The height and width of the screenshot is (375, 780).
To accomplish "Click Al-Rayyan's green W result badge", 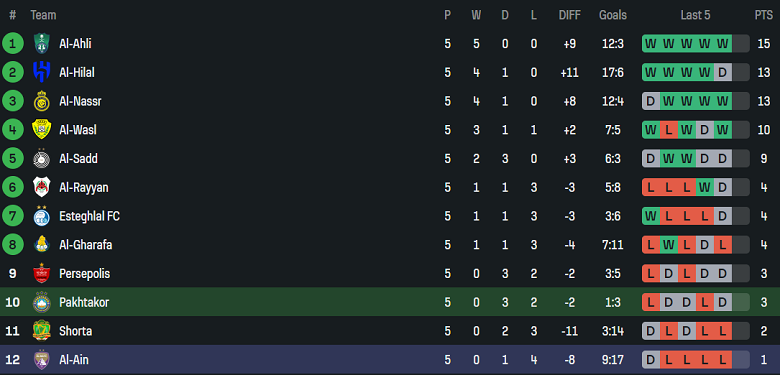I will 704,188.
